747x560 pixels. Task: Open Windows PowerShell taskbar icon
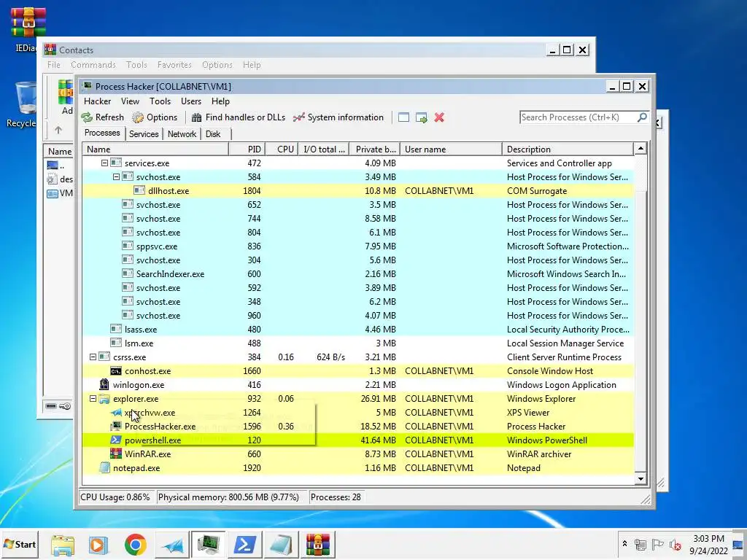pos(245,545)
